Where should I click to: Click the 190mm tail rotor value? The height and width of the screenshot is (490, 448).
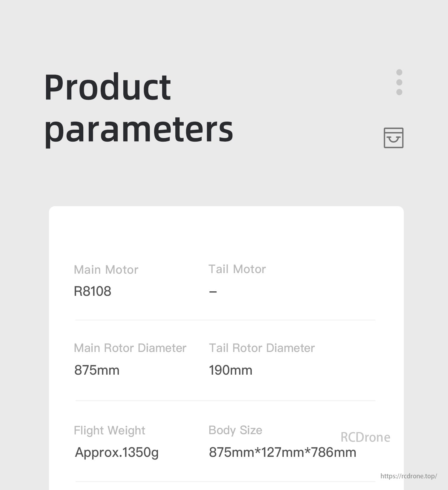coord(231,370)
